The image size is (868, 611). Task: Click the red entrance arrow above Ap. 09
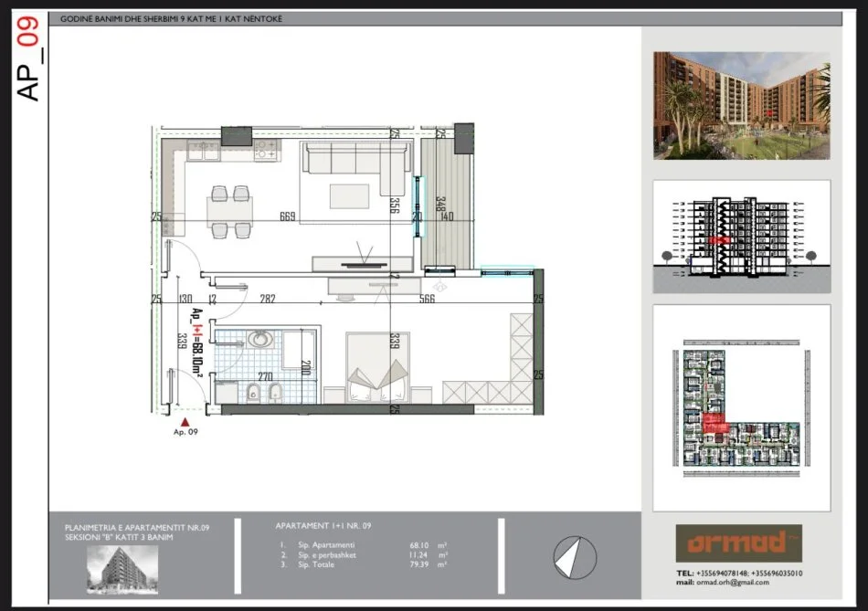(185, 422)
